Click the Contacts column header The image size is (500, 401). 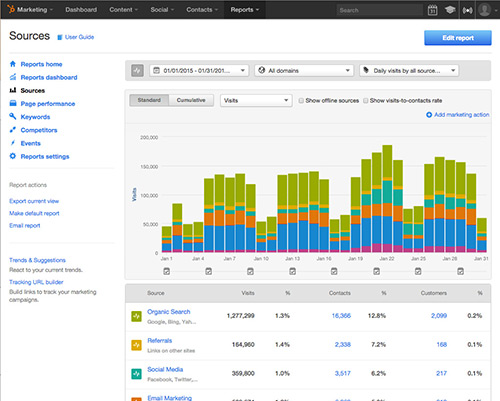340,293
